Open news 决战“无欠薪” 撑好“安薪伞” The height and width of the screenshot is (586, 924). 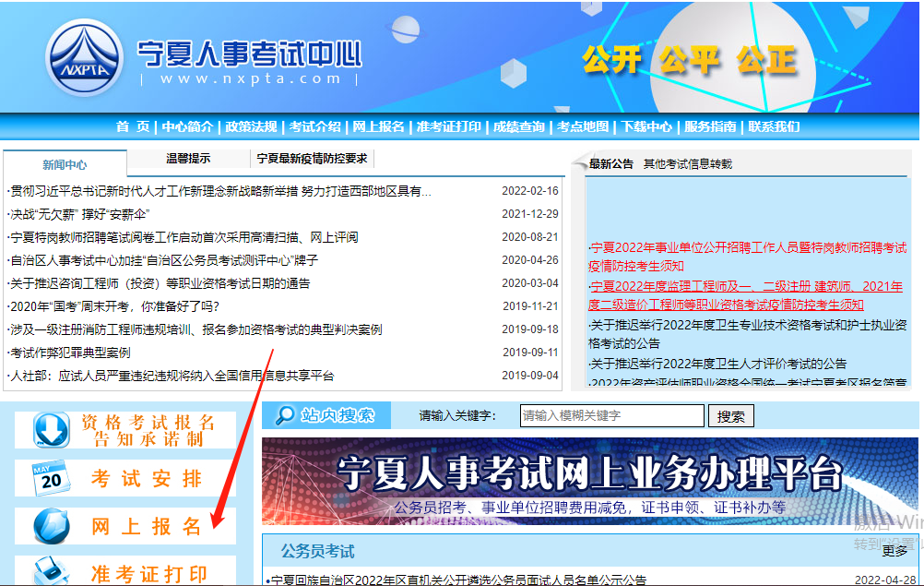point(78,214)
